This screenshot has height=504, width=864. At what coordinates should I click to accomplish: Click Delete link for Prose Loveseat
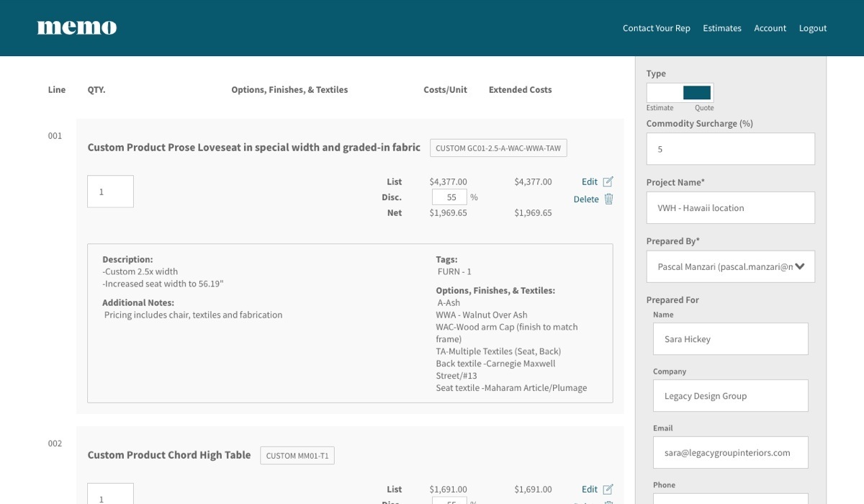(586, 199)
